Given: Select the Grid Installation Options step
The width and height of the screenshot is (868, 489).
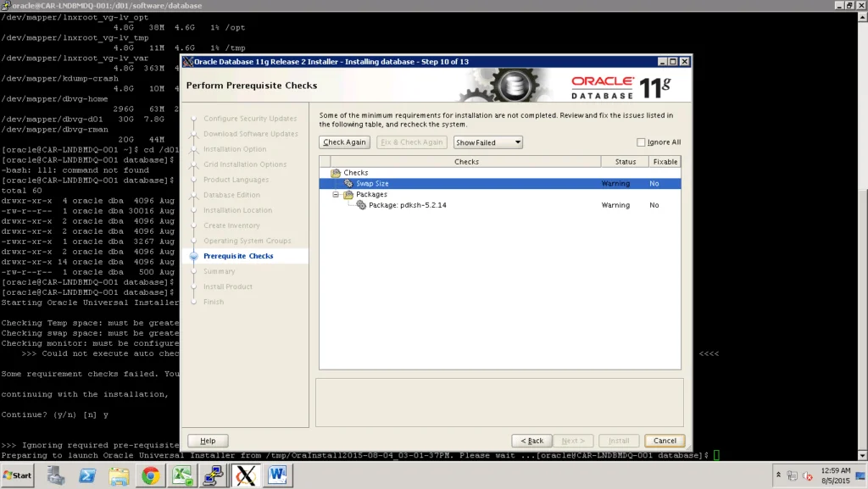Looking at the screenshot, I should (245, 164).
